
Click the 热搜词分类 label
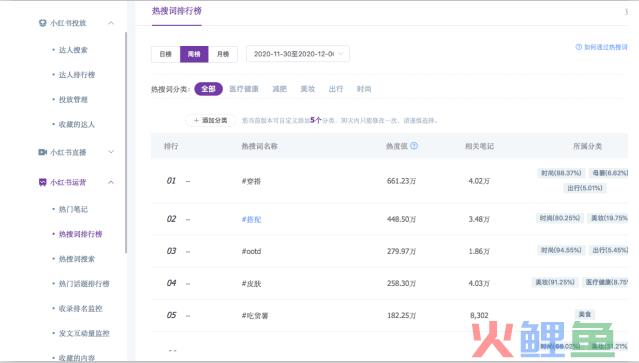tap(170, 89)
